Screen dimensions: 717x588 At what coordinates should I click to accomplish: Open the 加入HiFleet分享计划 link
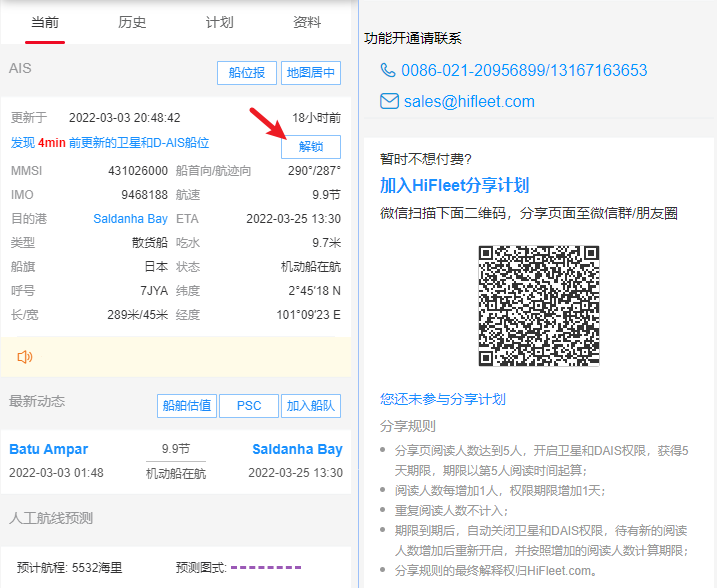455,185
